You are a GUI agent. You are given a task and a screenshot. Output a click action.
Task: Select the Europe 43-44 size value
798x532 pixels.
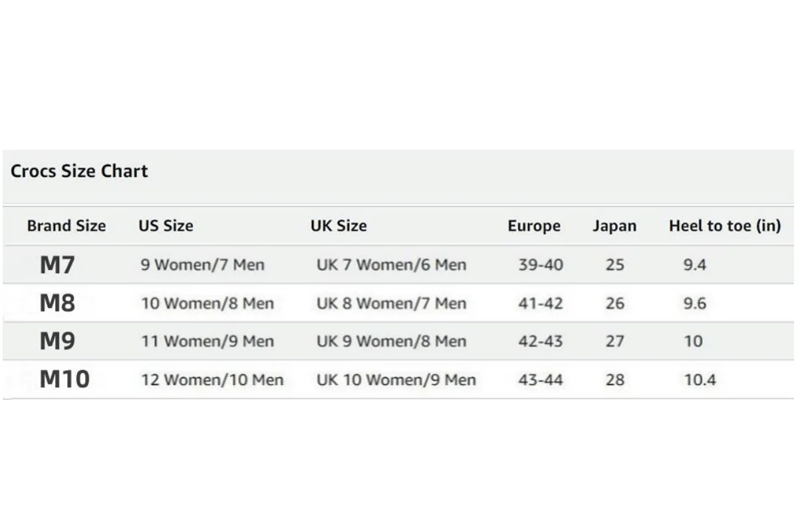coord(541,380)
